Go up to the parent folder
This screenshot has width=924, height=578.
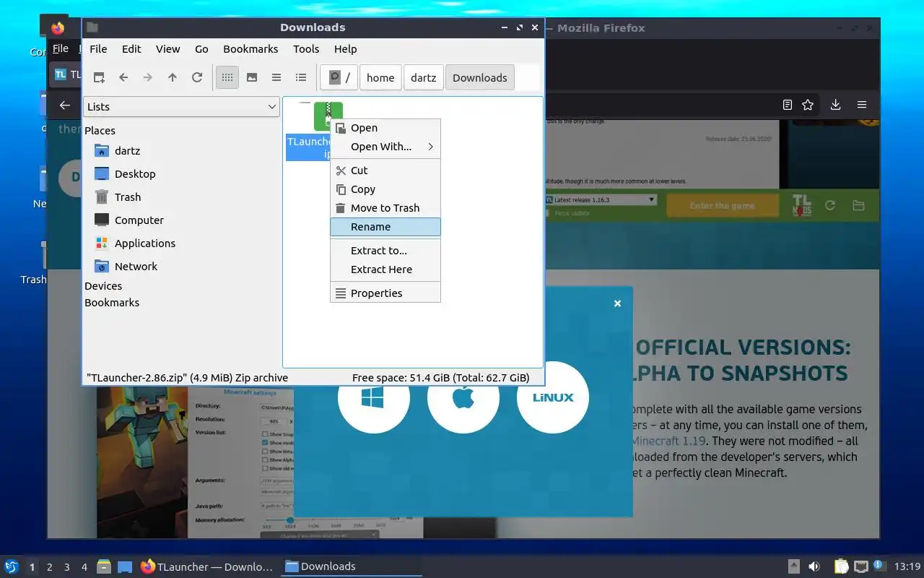(x=173, y=77)
